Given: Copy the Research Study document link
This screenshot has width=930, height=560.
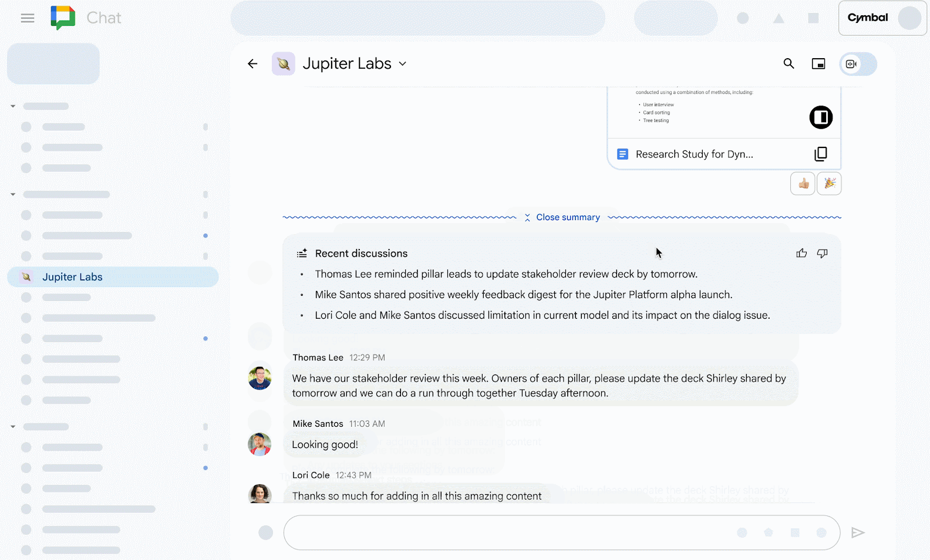Looking at the screenshot, I should (820, 154).
